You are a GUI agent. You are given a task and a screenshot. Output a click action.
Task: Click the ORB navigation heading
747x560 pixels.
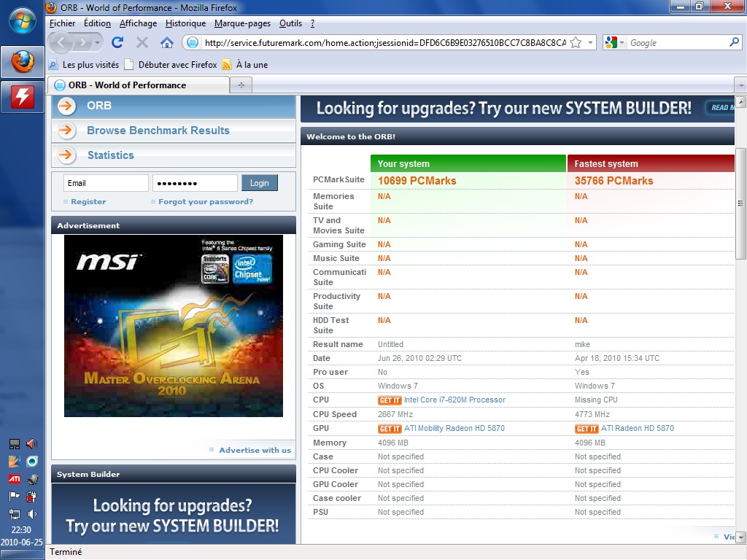tap(99, 106)
